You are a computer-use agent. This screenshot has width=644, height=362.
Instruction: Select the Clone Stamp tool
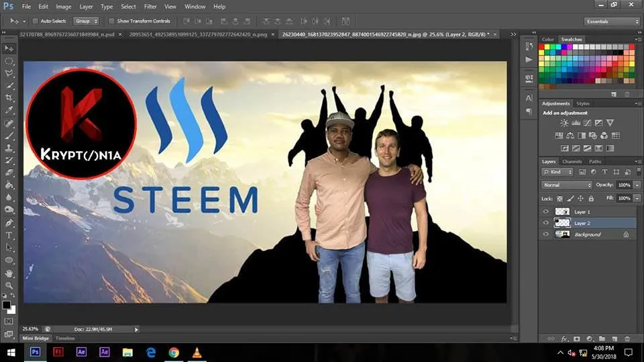tap(9, 148)
